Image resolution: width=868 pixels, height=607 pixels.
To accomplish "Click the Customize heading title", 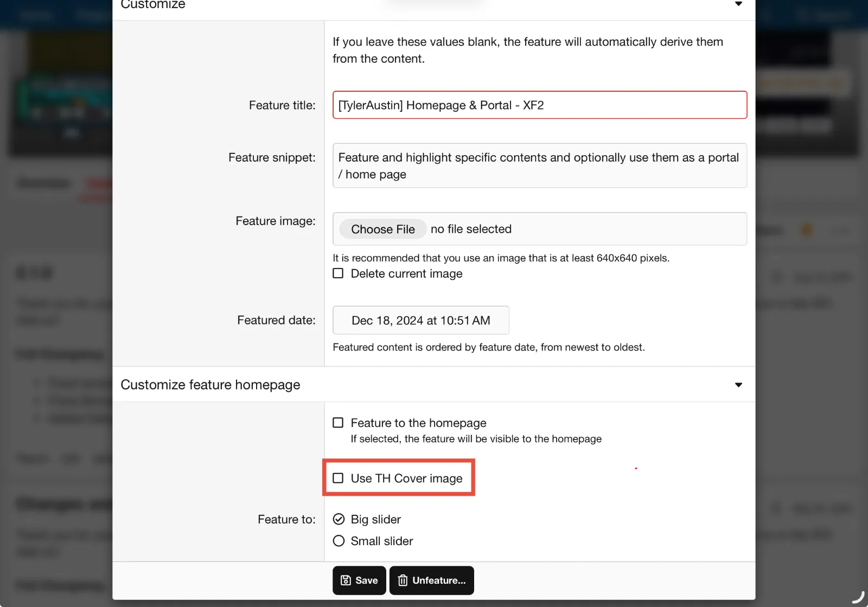I will 153,5.
